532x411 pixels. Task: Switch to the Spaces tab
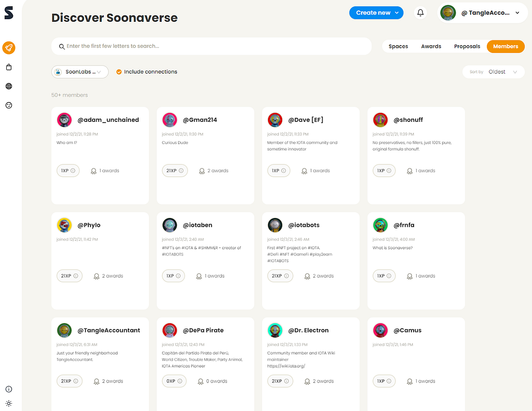click(x=398, y=46)
